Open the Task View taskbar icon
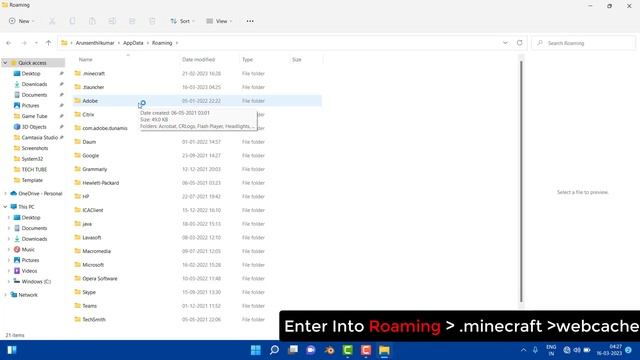This screenshot has height=360, width=640. click(293, 350)
